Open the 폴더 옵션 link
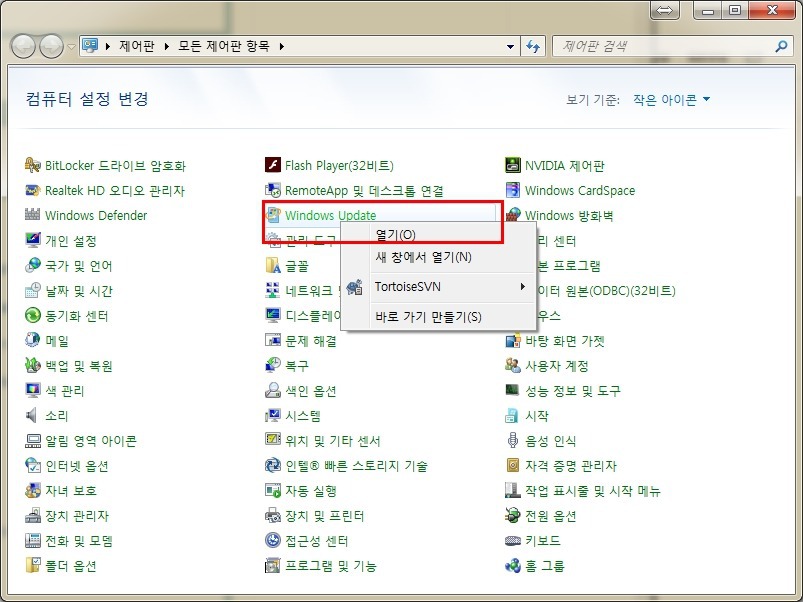The image size is (803, 602). [x=71, y=565]
